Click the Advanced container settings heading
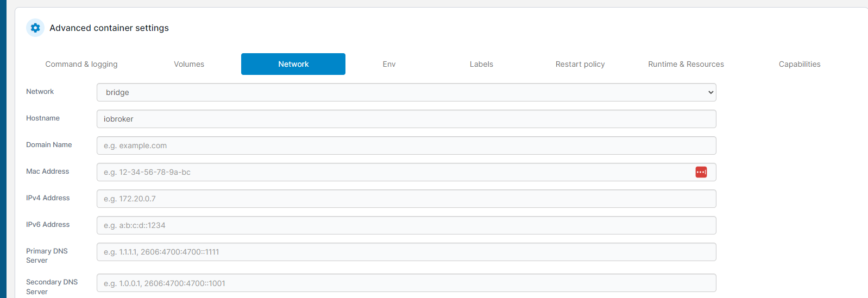868x298 pixels. [x=109, y=28]
